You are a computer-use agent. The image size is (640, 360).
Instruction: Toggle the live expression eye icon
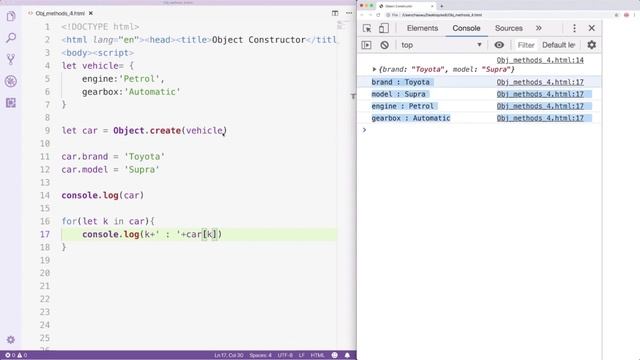[x=499, y=45]
